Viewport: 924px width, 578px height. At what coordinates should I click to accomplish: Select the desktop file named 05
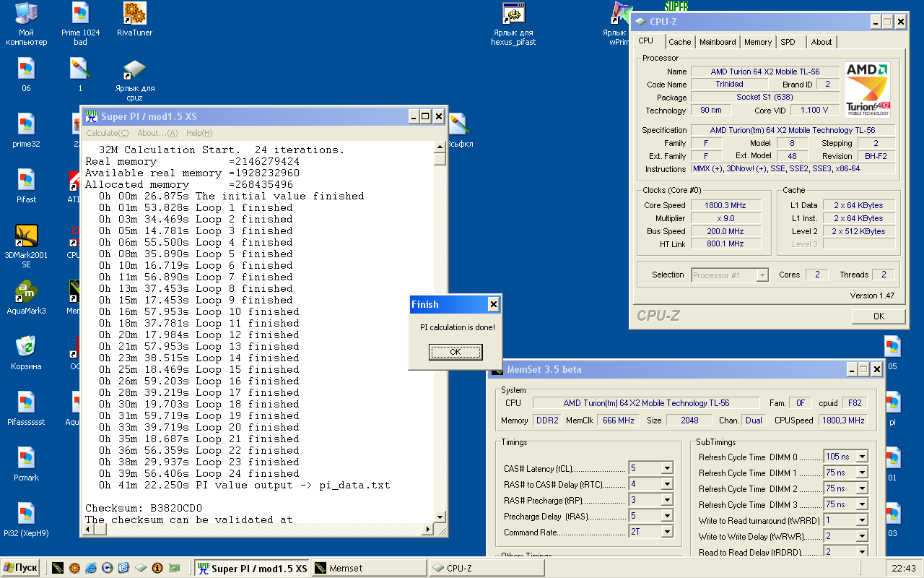click(x=893, y=353)
